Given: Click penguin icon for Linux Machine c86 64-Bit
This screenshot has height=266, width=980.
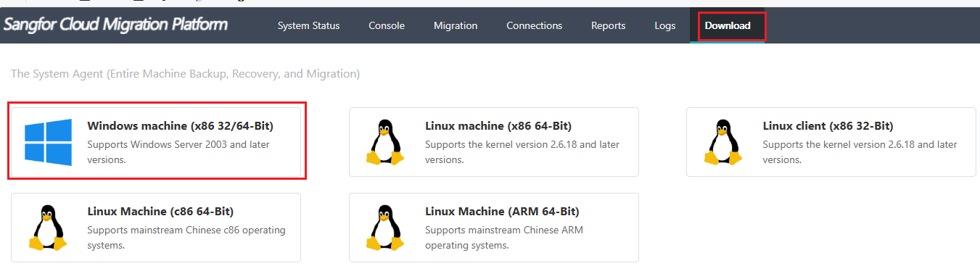Looking at the screenshot, I should pos(48,228).
